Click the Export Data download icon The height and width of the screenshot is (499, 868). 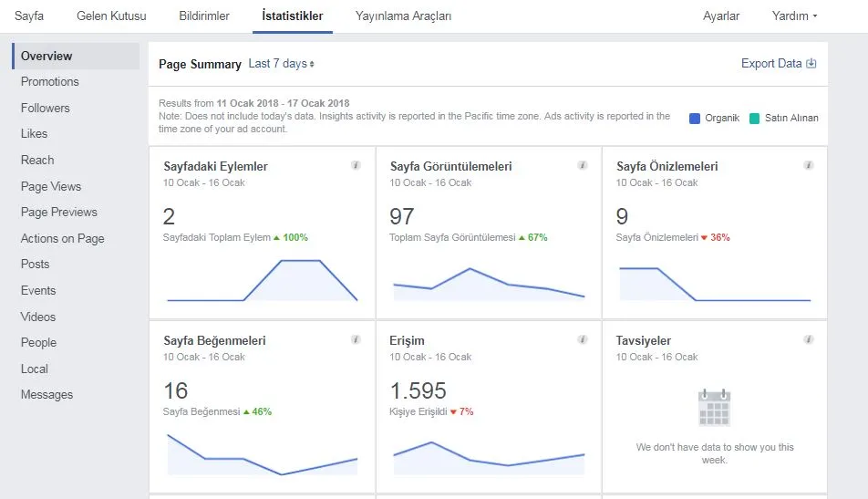pyautogui.click(x=811, y=63)
